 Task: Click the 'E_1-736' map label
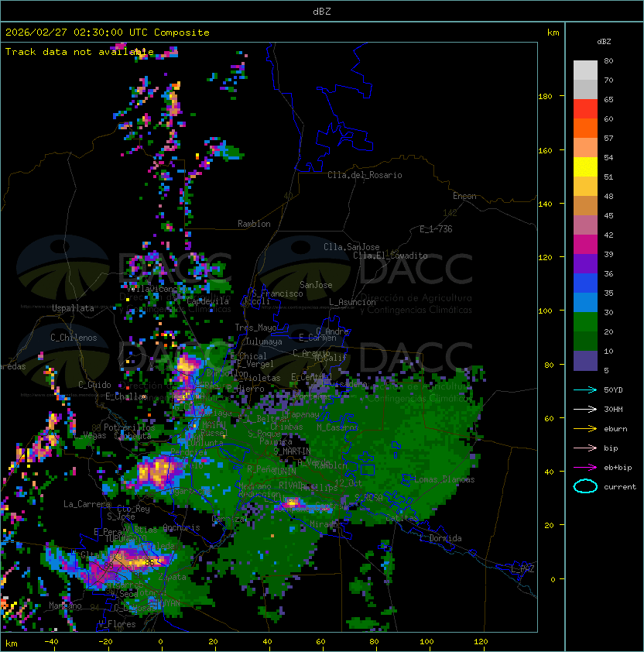pos(436,229)
